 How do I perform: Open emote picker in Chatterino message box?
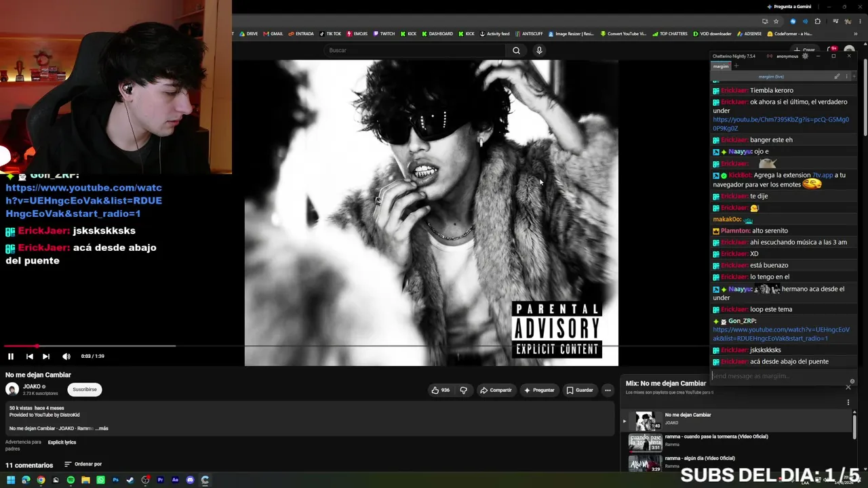[852, 382]
